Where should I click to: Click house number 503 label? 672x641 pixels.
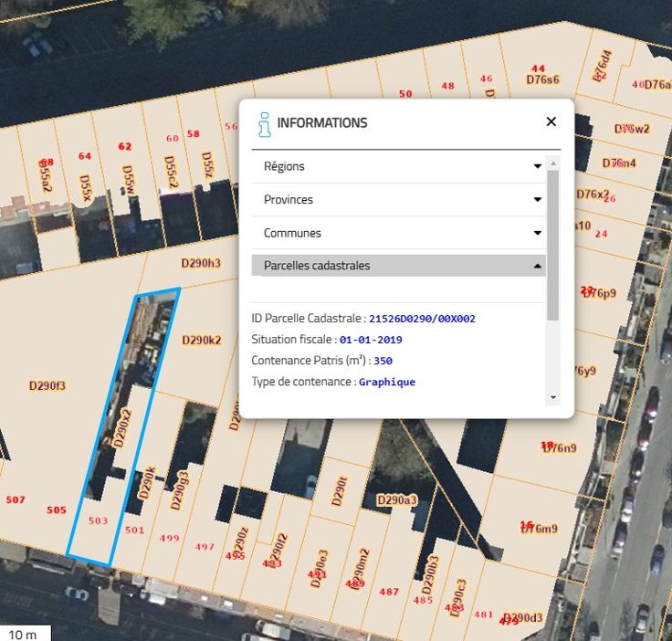click(98, 521)
